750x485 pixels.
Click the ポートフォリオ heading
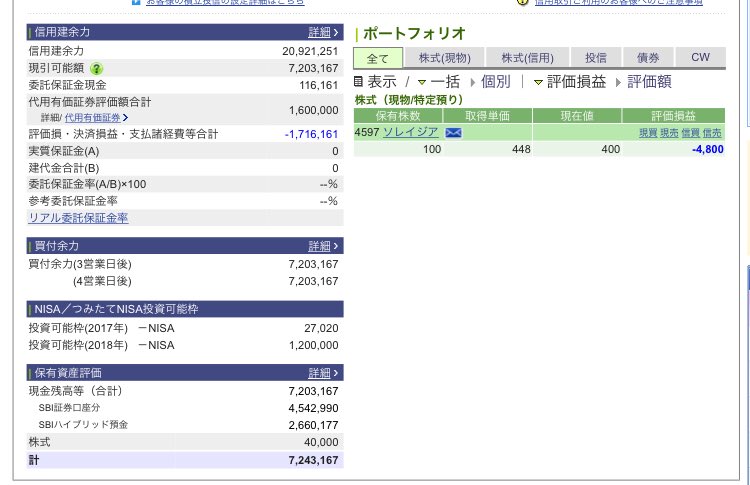click(x=414, y=33)
